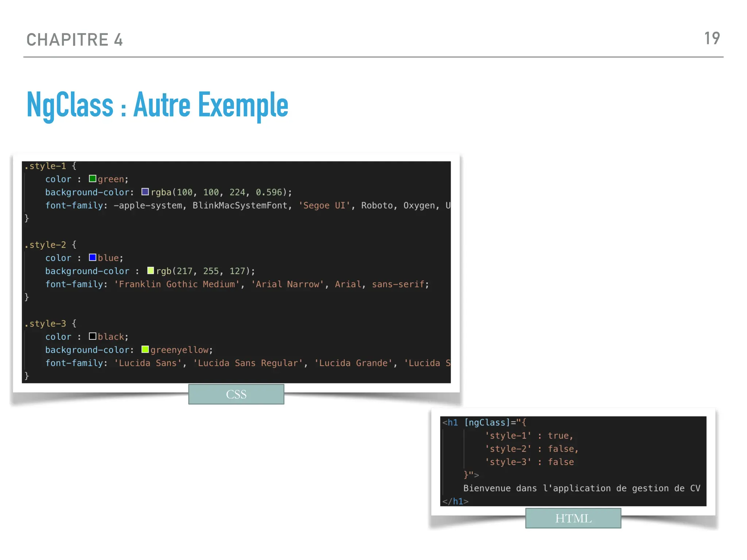
Task: Click the "'style-2' : false," line
Action: (531, 449)
